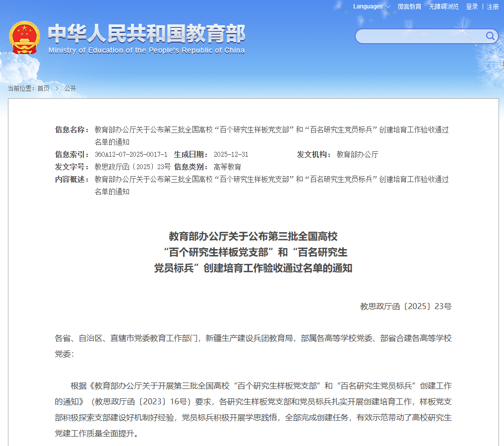Focus the site search input box
Screen dimensions: 504x446
pyautogui.click(x=419, y=36)
